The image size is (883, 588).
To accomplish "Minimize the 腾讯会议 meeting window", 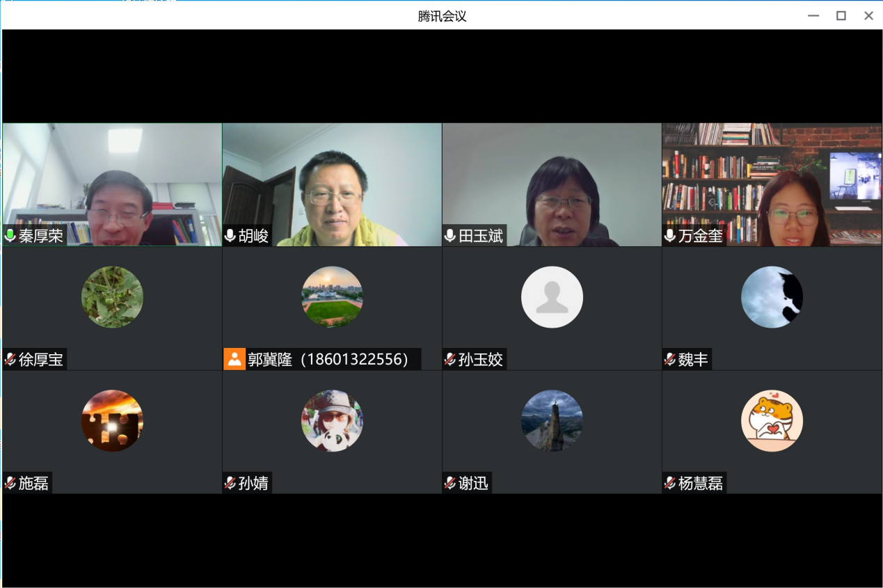I will [x=813, y=16].
